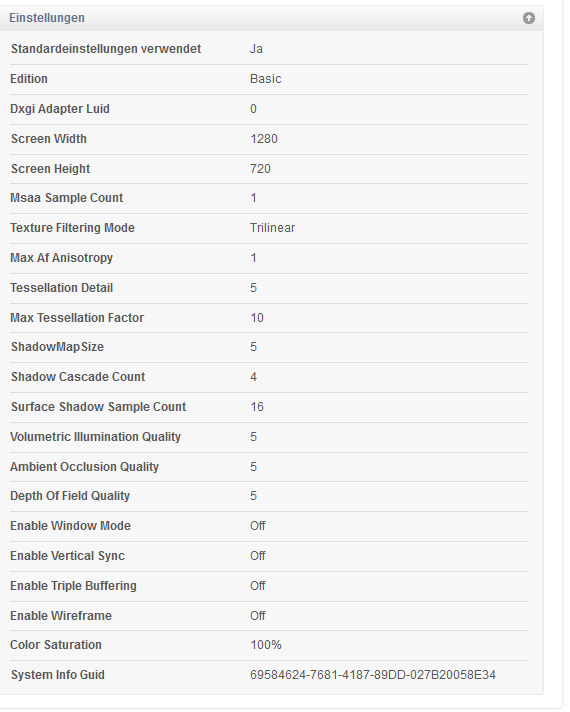The width and height of the screenshot is (570, 712).
Task: Select the Standardeinstellungen verwendet label
Action: click(x=106, y=49)
